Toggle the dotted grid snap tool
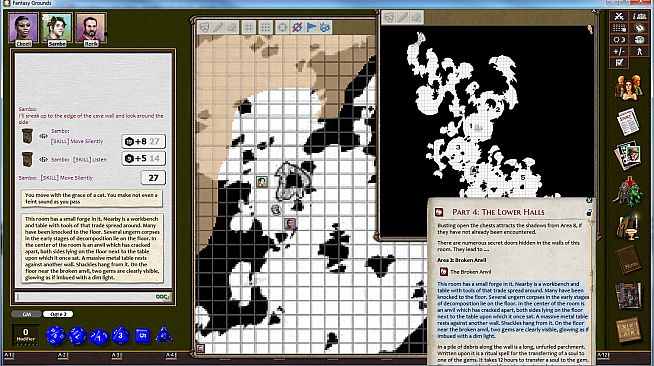 265,28
